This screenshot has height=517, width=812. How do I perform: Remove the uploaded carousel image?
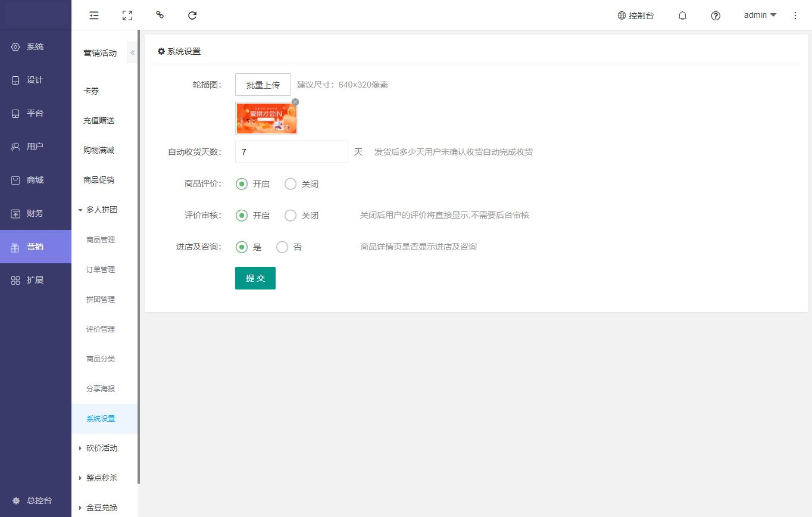pyautogui.click(x=295, y=102)
